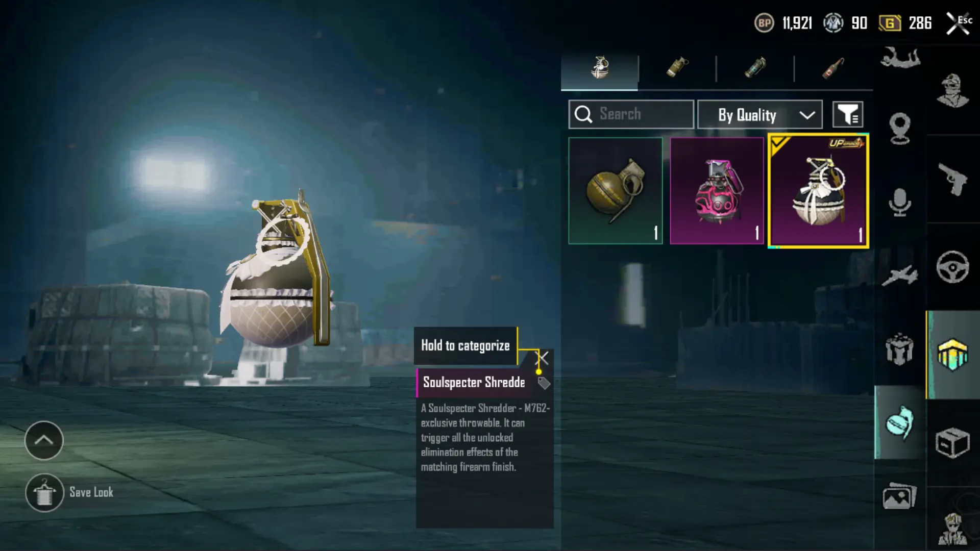The width and height of the screenshot is (980, 551).
Task: Click the Save Look button
Action: pos(70,492)
